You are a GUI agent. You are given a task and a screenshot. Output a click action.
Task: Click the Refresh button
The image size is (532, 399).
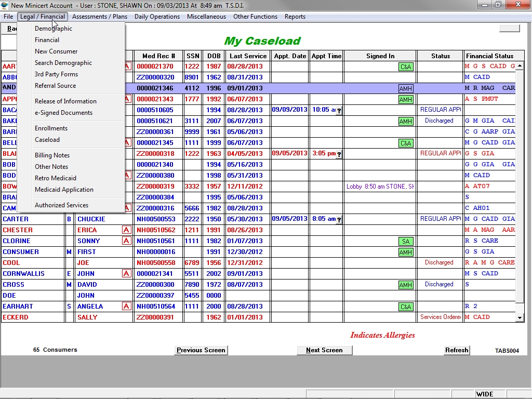tap(457, 350)
